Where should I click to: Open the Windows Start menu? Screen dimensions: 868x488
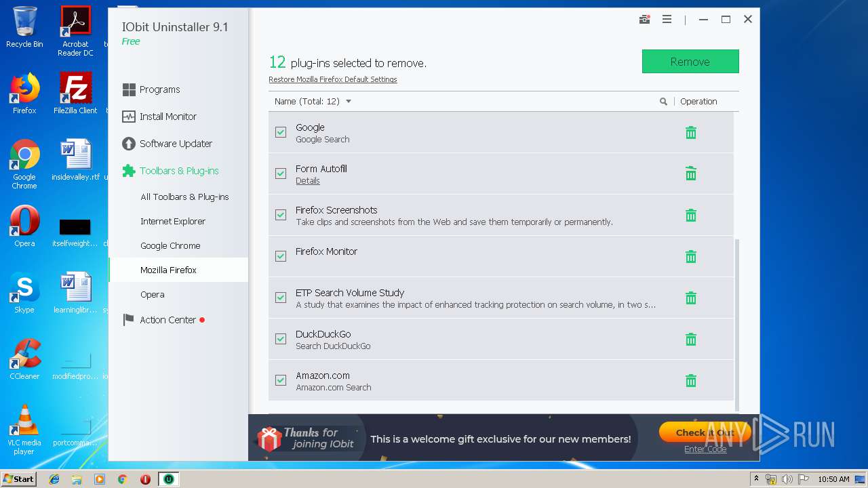point(18,479)
